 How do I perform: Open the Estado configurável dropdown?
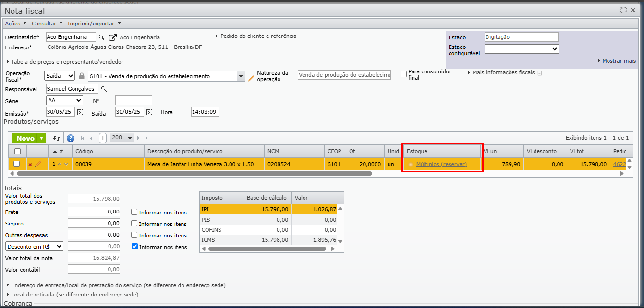tap(521, 49)
